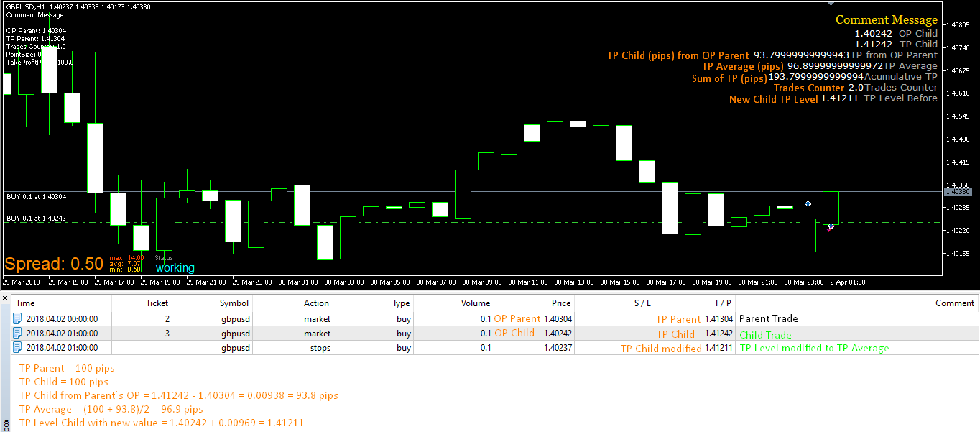
Task: Click the order icon in ticket 2 row
Action: [x=19, y=318]
